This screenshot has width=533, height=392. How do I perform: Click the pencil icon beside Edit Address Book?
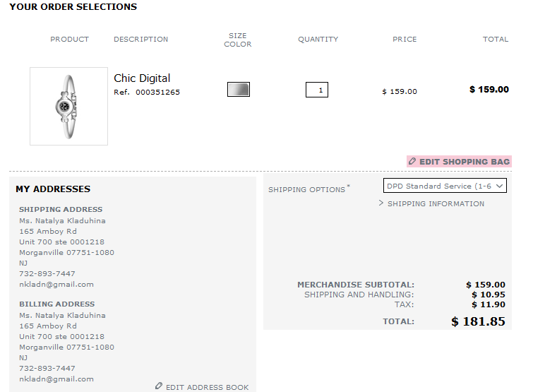pyautogui.click(x=159, y=386)
